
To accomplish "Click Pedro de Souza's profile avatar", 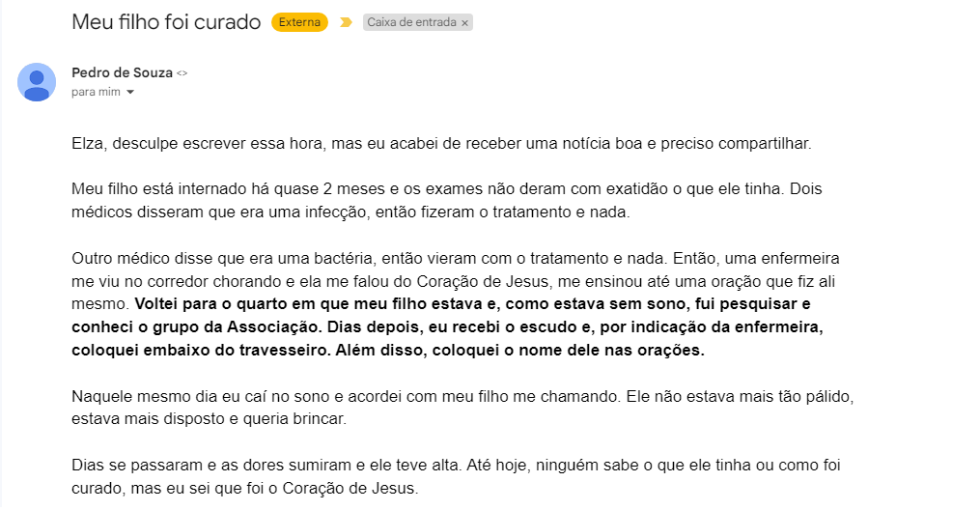I will (37, 82).
